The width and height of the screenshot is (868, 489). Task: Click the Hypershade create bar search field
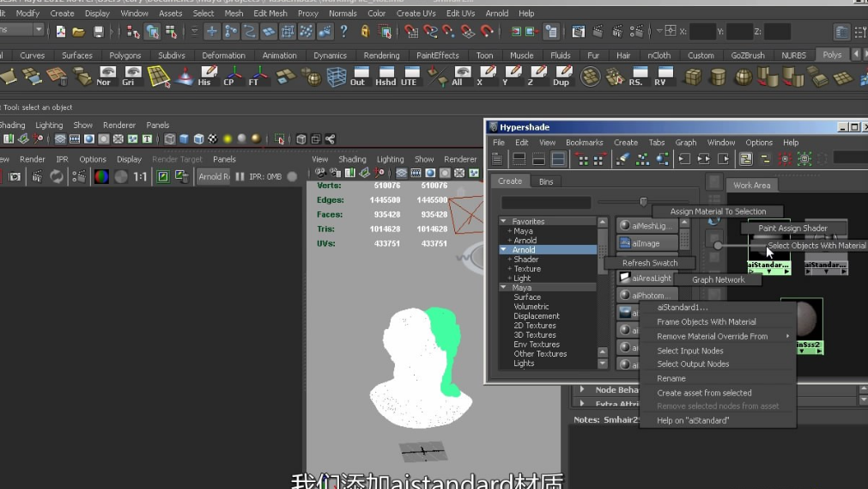[546, 203]
